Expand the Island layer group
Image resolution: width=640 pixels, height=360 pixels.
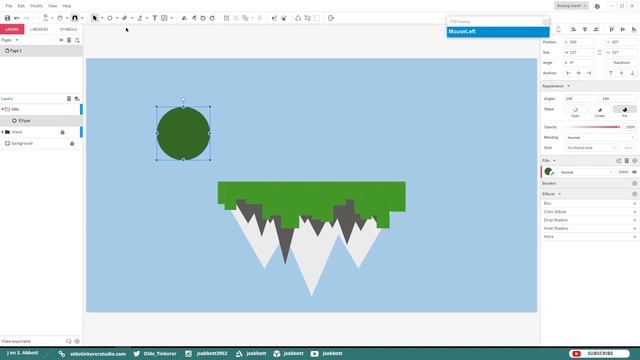tap(2, 132)
